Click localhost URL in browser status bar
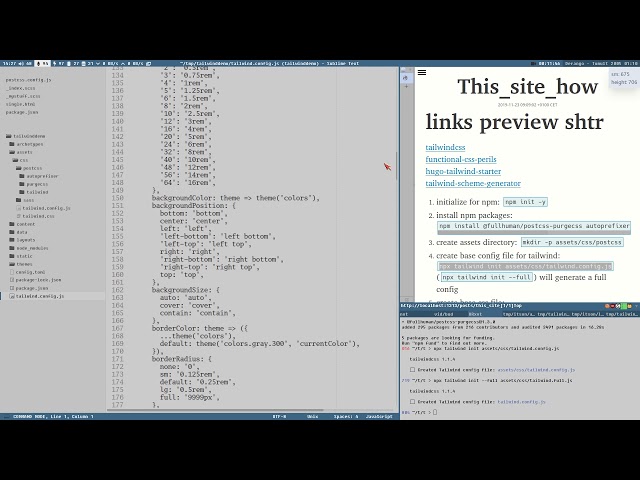 tap(461, 306)
